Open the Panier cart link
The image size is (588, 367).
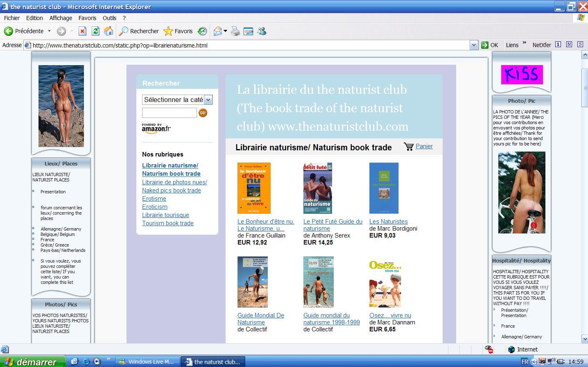[424, 146]
